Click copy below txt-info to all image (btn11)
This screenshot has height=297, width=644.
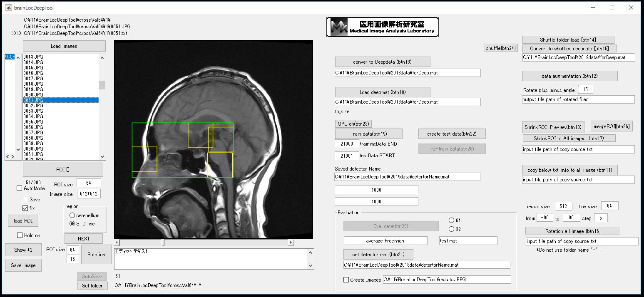click(x=570, y=170)
